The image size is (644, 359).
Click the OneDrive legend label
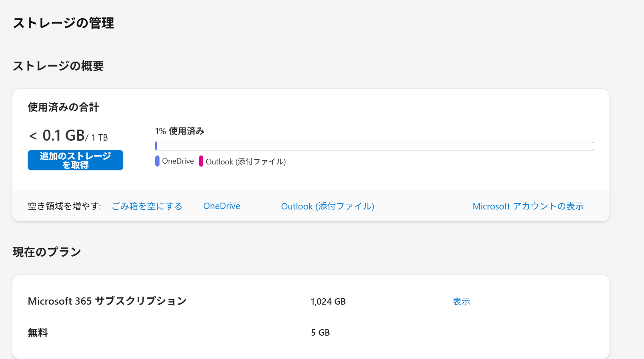pos(178,161)
